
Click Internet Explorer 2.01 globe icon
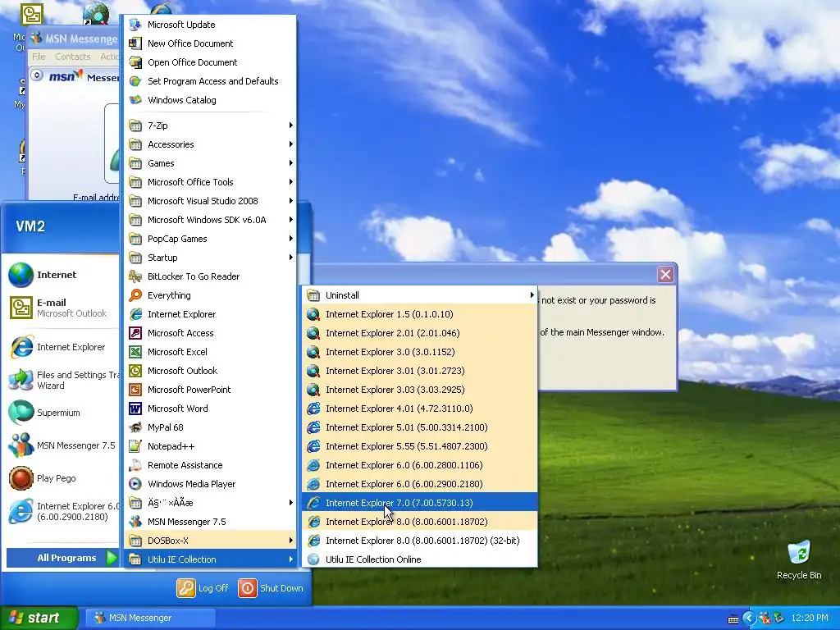[x=313, y=333]
